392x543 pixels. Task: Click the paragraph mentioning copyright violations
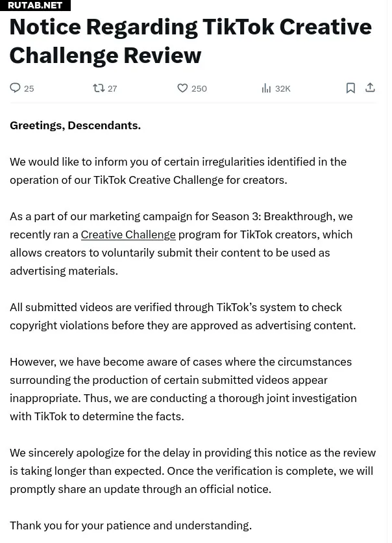pyautogui.click(x=182, y=316)
